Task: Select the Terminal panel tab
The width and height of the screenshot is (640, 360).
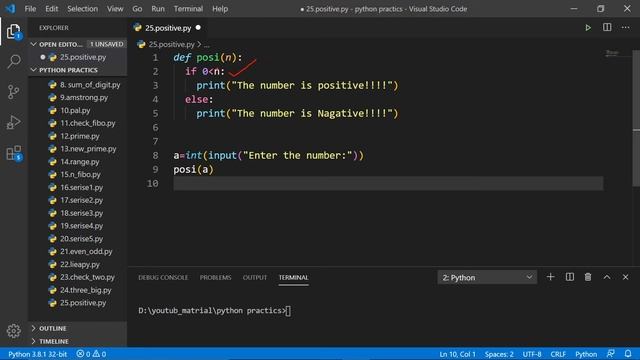Action: (293, 278)
